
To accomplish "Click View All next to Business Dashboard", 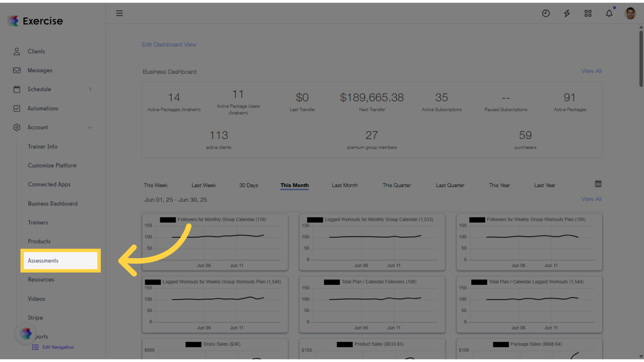I will coord(591,71).
